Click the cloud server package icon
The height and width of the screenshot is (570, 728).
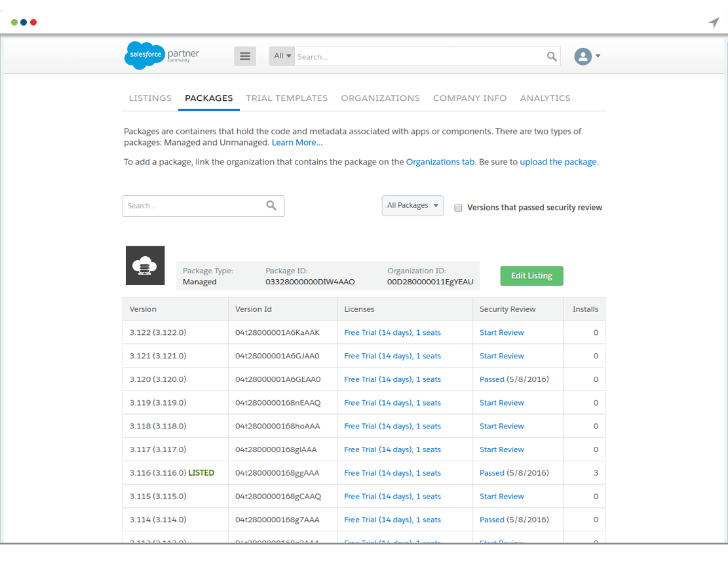(x=145, y=265)
